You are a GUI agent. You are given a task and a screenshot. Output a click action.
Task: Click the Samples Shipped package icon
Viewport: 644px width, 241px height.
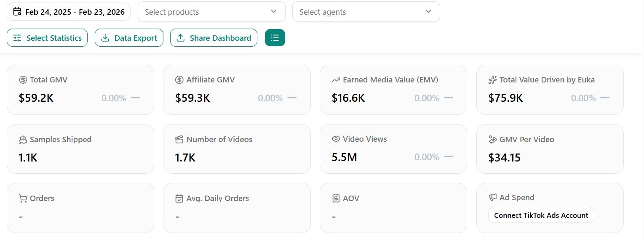click(23, 140)
